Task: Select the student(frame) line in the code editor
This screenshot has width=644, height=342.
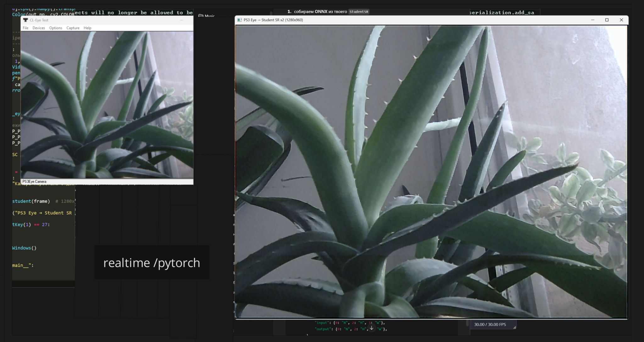Action: click(x=31, y=201)
